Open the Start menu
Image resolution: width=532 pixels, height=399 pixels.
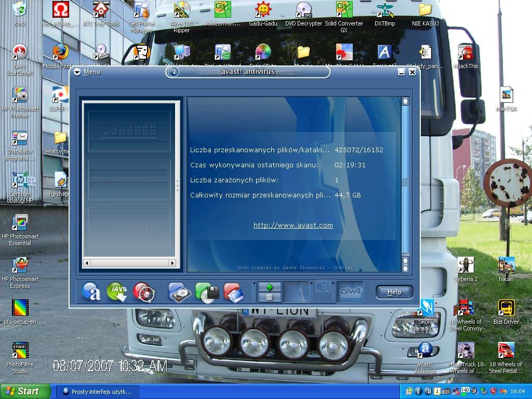point(25,392)
